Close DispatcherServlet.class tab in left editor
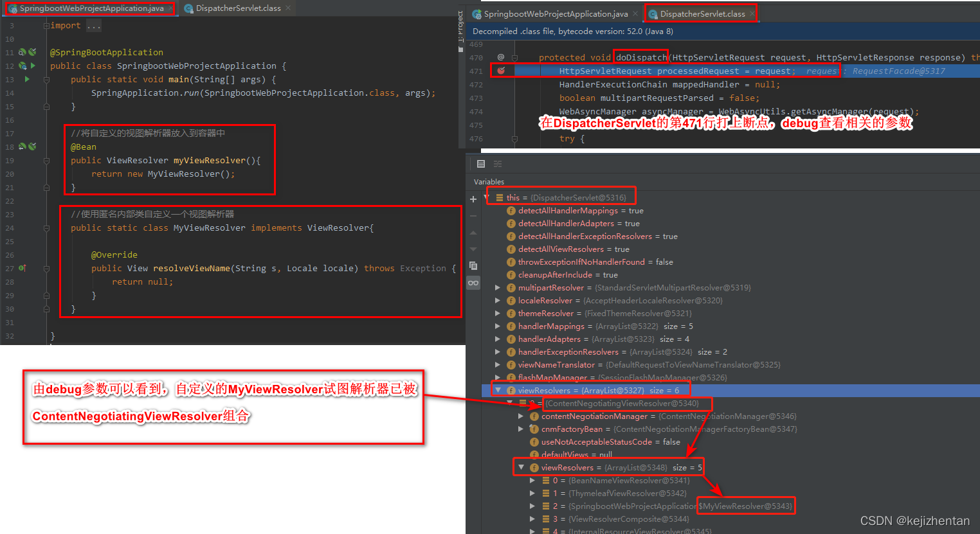980x534 pixels. [288, 8]
